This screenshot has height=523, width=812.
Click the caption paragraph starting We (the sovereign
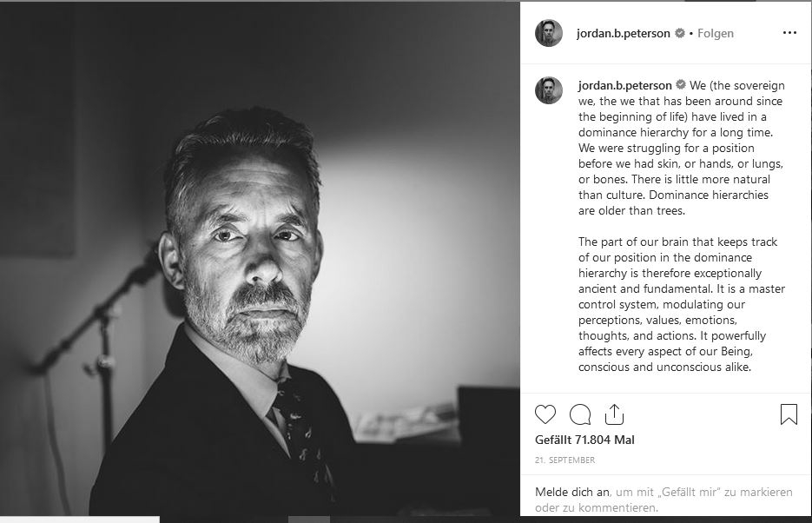[x=682, y=148]
